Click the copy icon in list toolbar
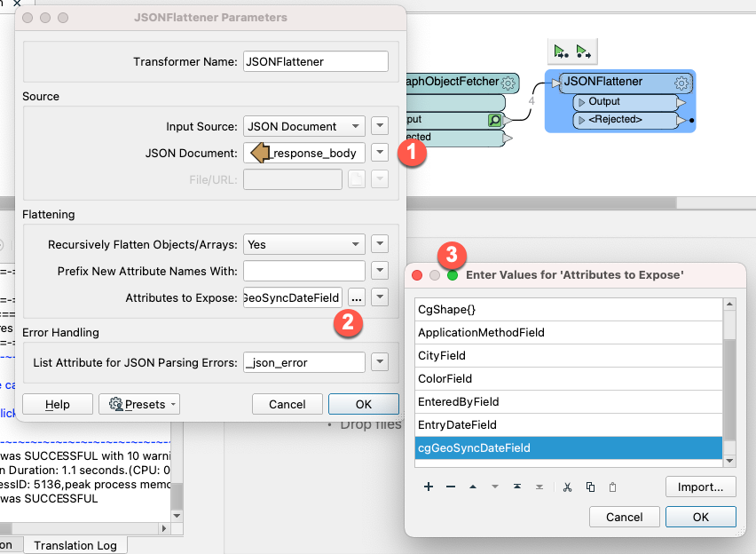 pyautogui.click(x=590, y=487)
